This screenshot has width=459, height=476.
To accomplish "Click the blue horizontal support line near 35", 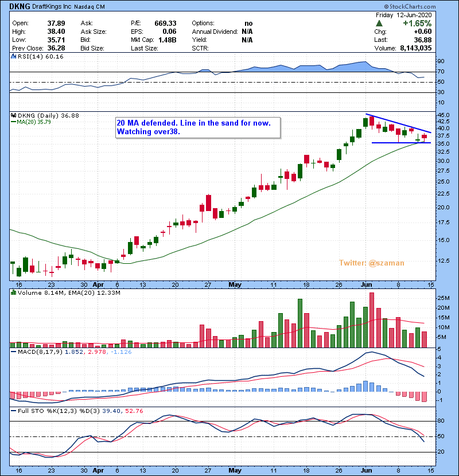I will point(401,143).
